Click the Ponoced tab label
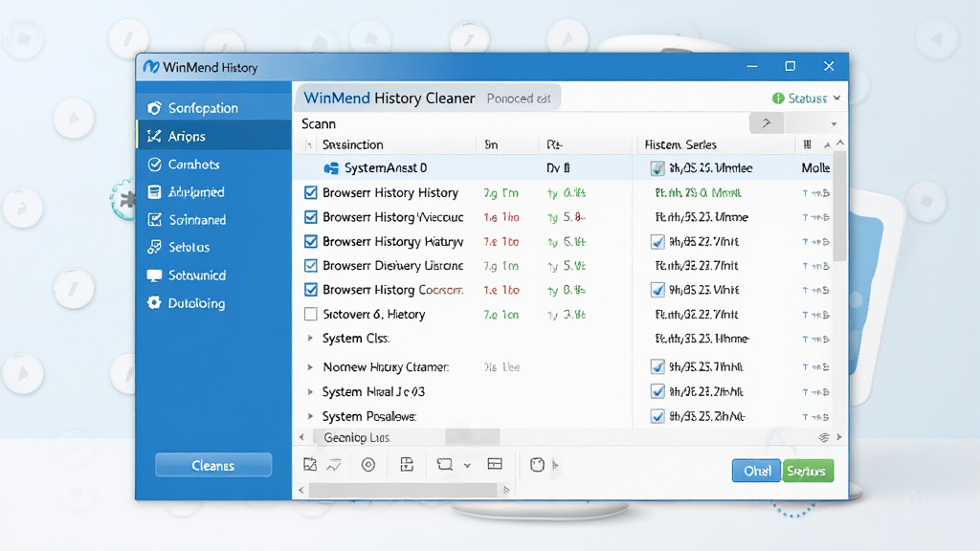 pyautogui.click(x=519, y=99)
